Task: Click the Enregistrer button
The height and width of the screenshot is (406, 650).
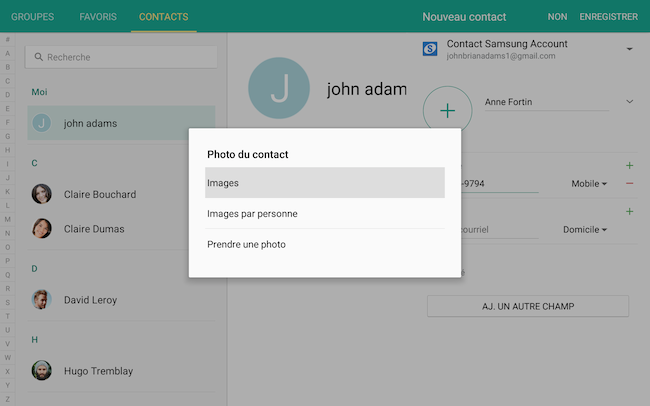Action: click(609, 17)
